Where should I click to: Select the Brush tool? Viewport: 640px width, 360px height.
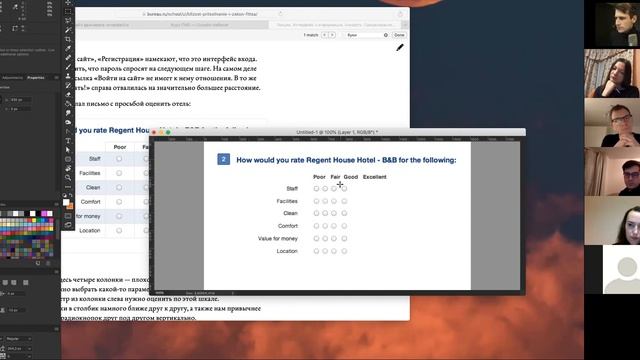(x=68, y=67)
